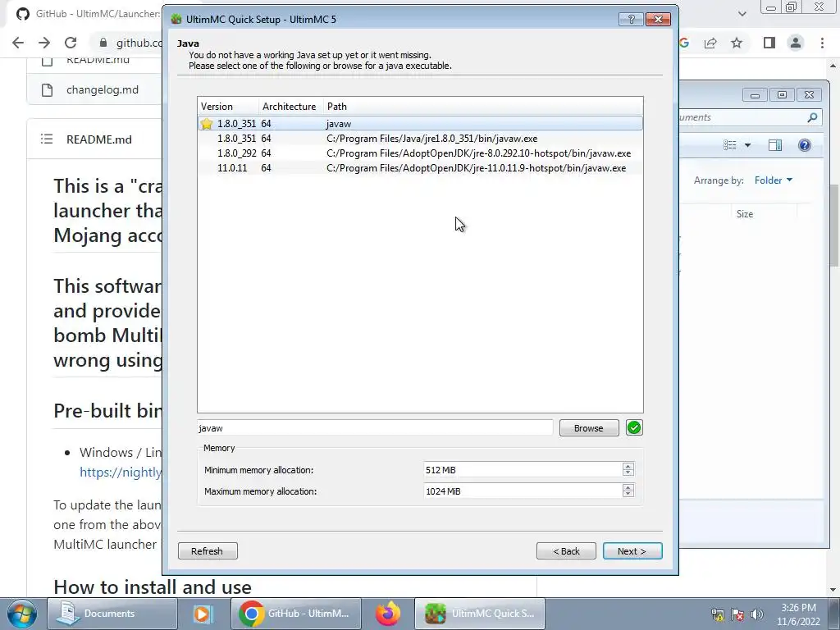
Task: Open changelog.md file in GitHub list
Action: click(x=103, y=89)
